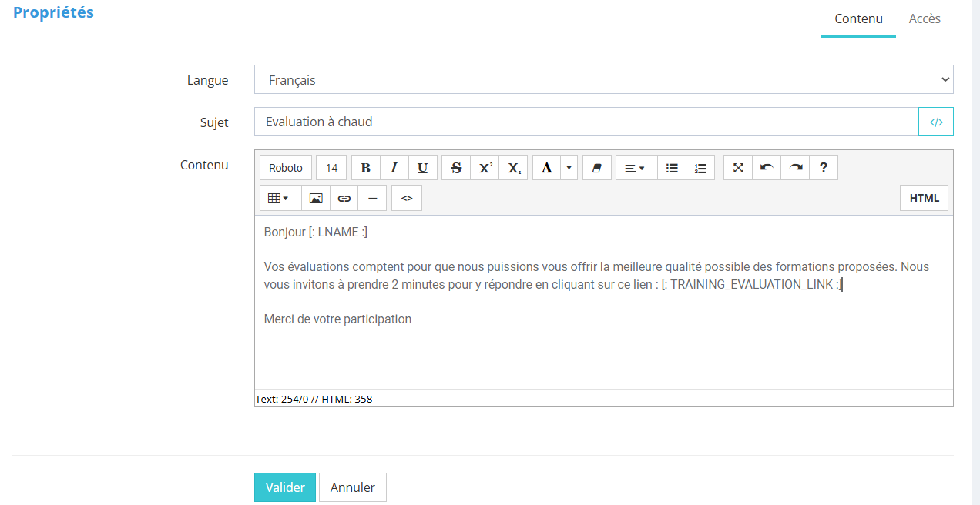
Task: Toggle bold formatting in the editor
Action: click(x=366, y=168)
